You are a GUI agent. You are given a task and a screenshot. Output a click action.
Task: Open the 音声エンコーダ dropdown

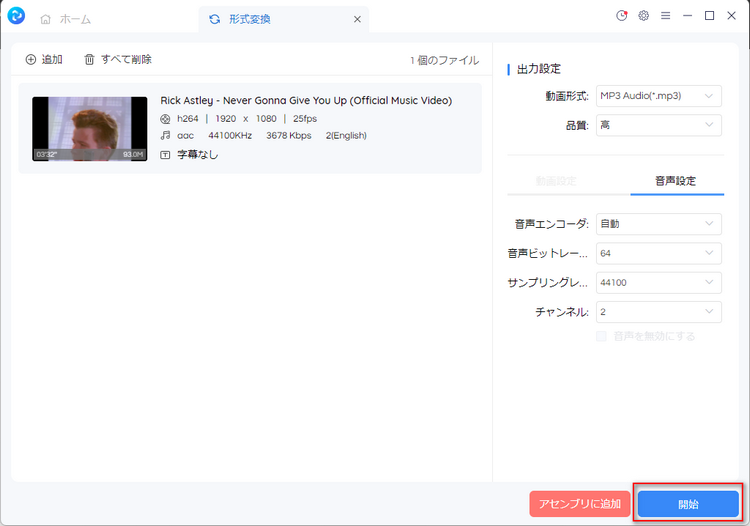click(659, 224)
